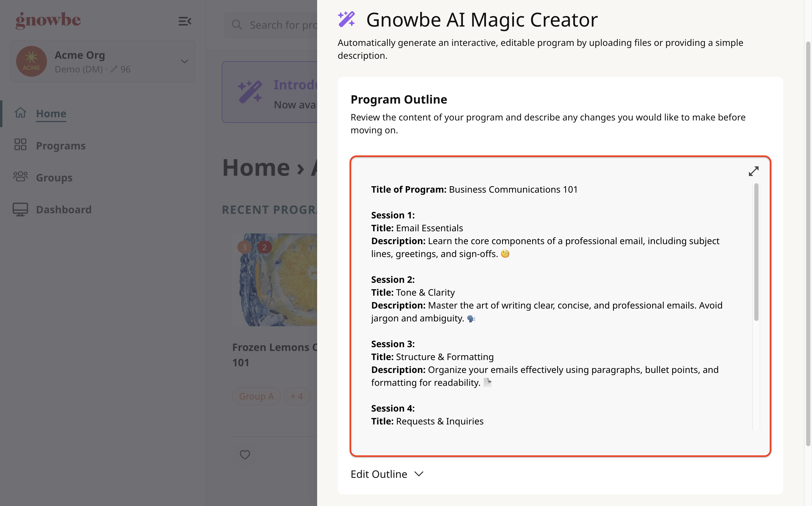Click the Program Outline heading
812x506 pixels.
pyautogui.click(x=399, y=99)
